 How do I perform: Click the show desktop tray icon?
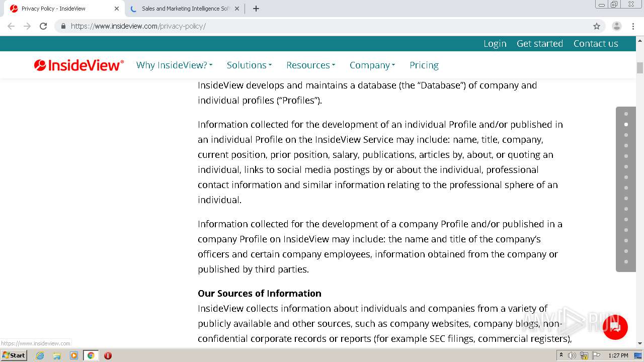pyautogui.click(x=638, y=355)
